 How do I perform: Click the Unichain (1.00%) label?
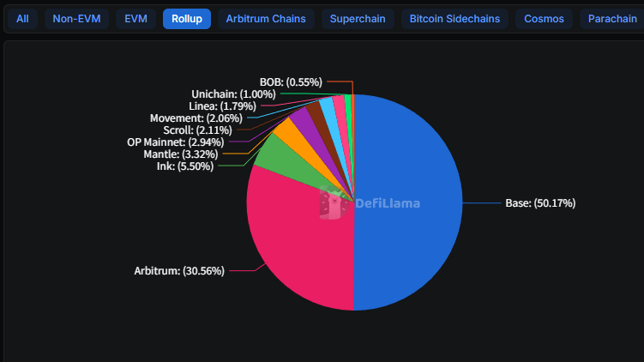click(233, 94)
